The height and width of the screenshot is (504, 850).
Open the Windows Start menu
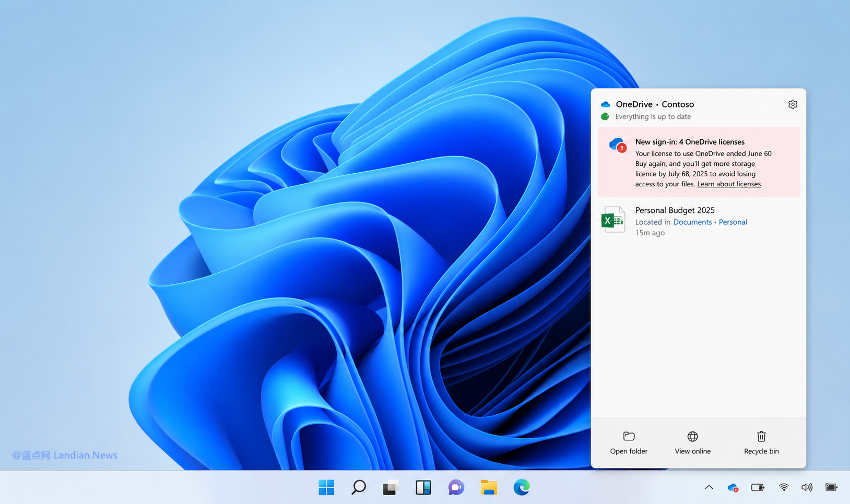coord(326,487)
